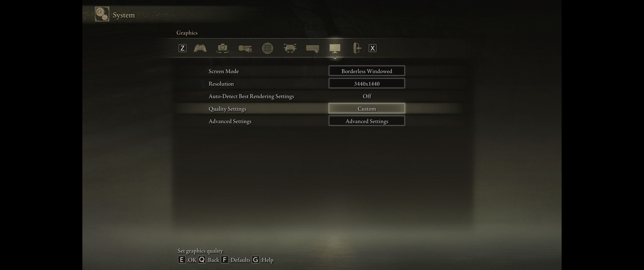Confirm settings with E OK button
The image size is (644, 270).
click(x=182, y=260)
